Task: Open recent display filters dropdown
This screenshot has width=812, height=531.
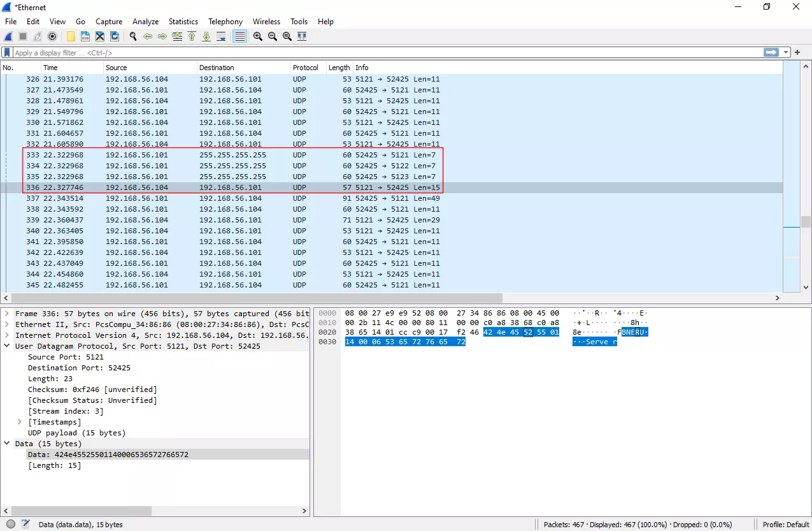Action: tap(787, 52)
